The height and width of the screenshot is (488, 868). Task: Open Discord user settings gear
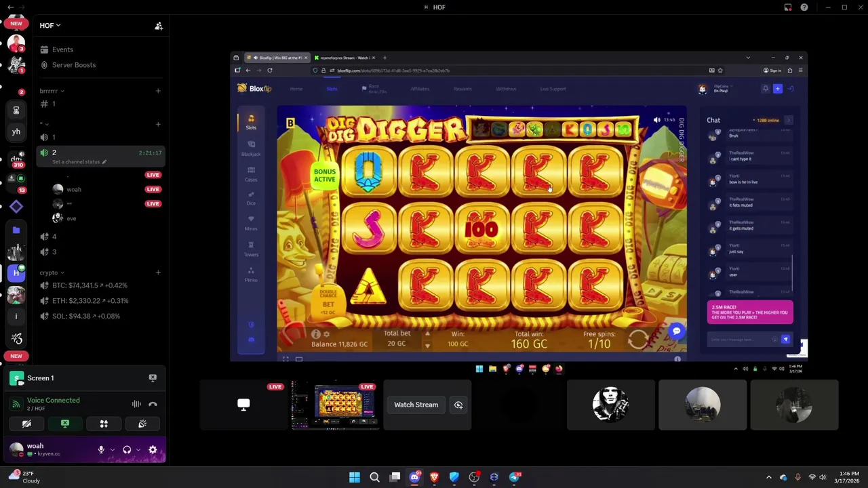click(153, 450)
